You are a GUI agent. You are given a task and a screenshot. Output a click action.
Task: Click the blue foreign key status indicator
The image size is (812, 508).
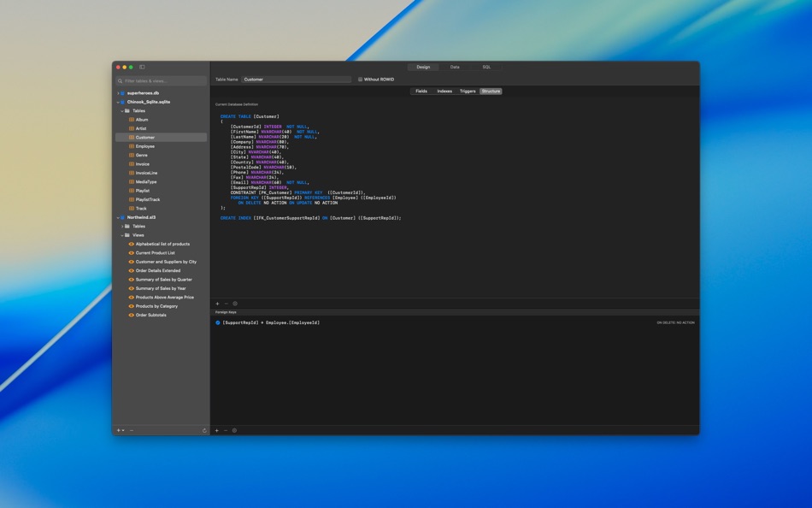(218, 322)
